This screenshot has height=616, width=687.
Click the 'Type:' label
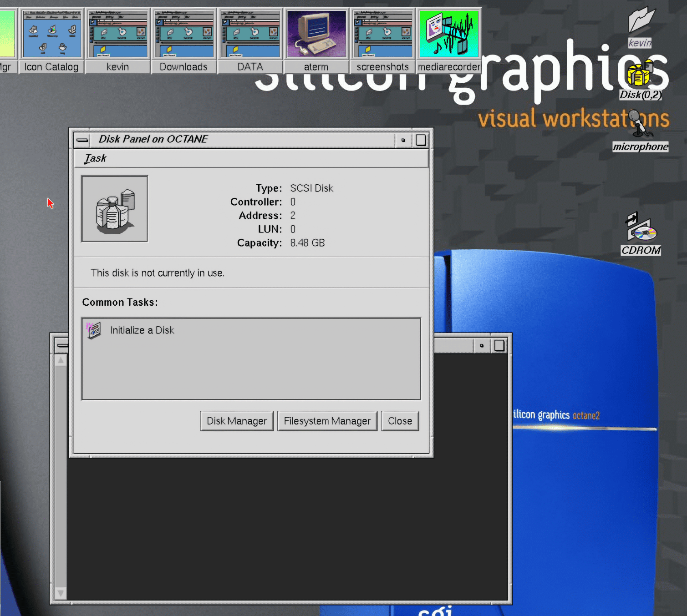269,188
